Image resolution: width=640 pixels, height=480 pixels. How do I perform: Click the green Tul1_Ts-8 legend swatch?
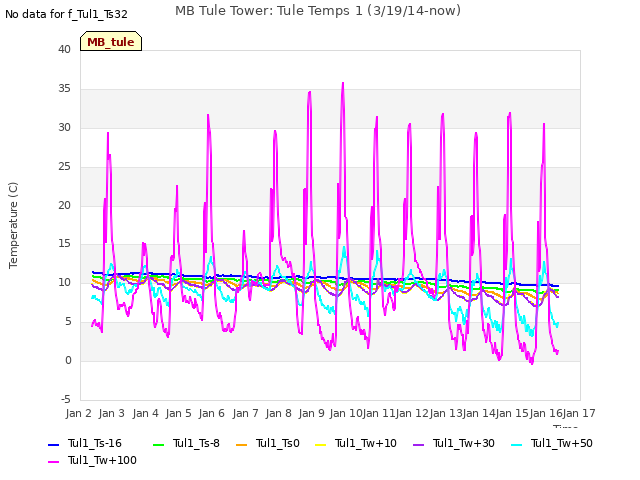coord(158,444)
